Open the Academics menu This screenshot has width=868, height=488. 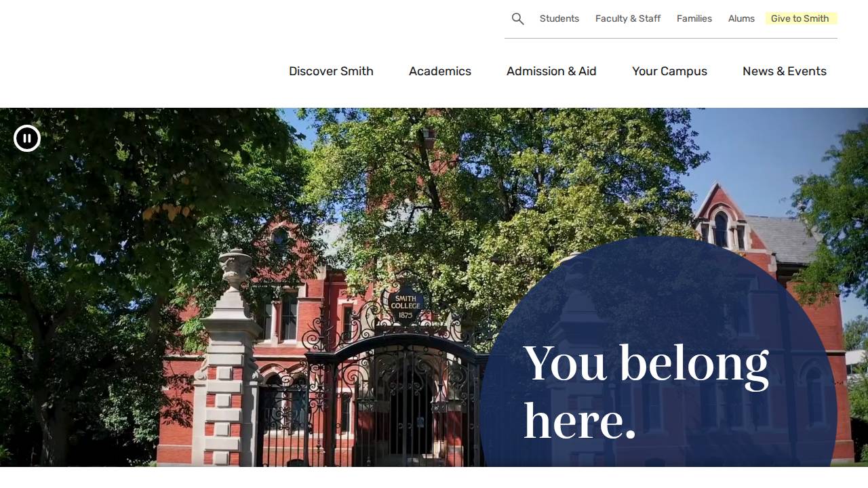(x=440, y=71)
